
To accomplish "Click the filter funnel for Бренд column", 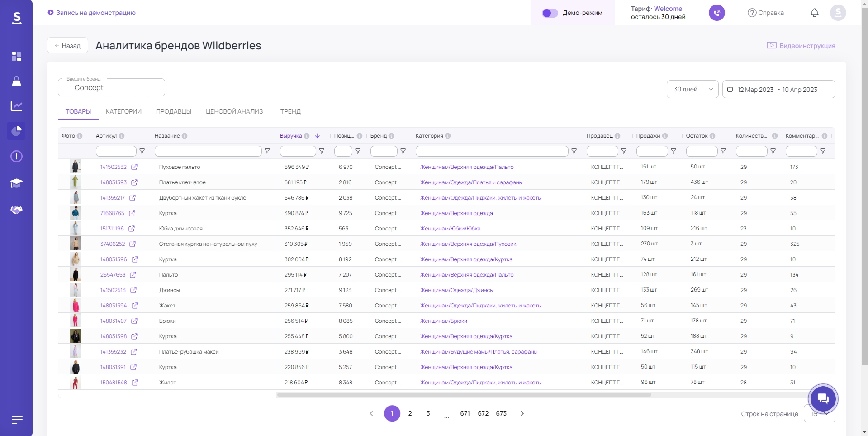I will [403, 151].
